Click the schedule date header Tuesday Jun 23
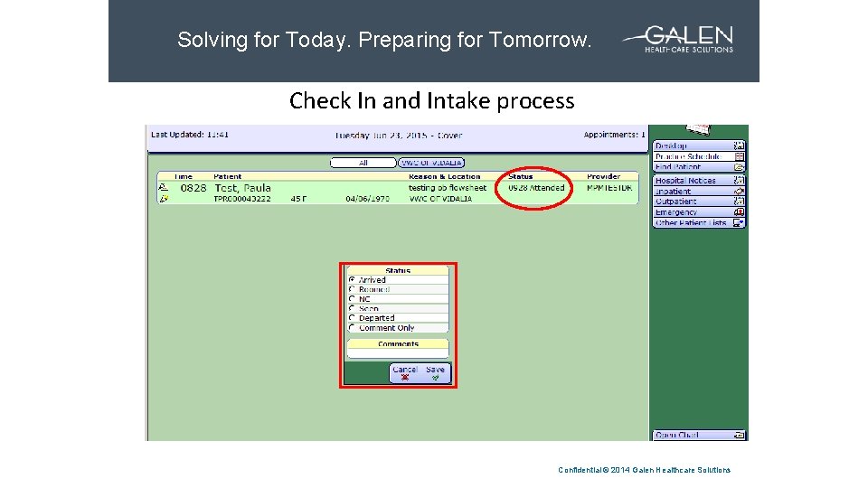 tap(398, 135)
